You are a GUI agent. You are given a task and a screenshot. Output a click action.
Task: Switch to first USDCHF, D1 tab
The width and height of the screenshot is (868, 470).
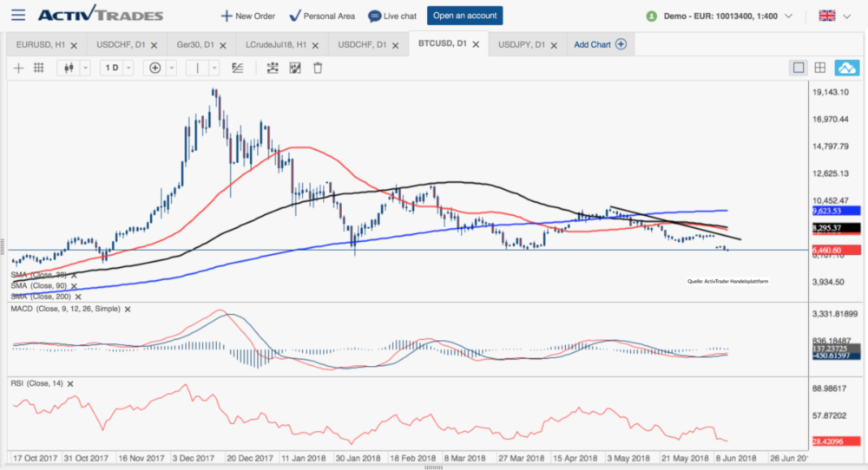tap(121, 45)
